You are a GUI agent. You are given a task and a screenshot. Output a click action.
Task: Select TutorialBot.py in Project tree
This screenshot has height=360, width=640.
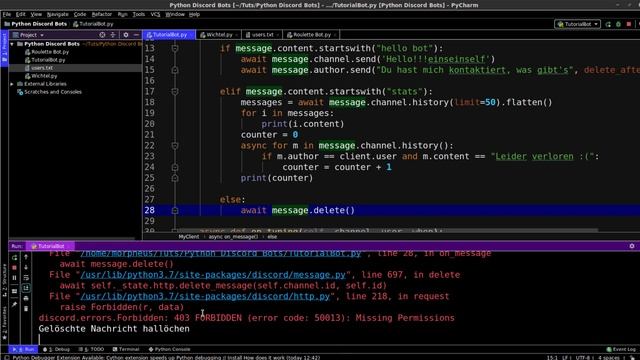48,60
